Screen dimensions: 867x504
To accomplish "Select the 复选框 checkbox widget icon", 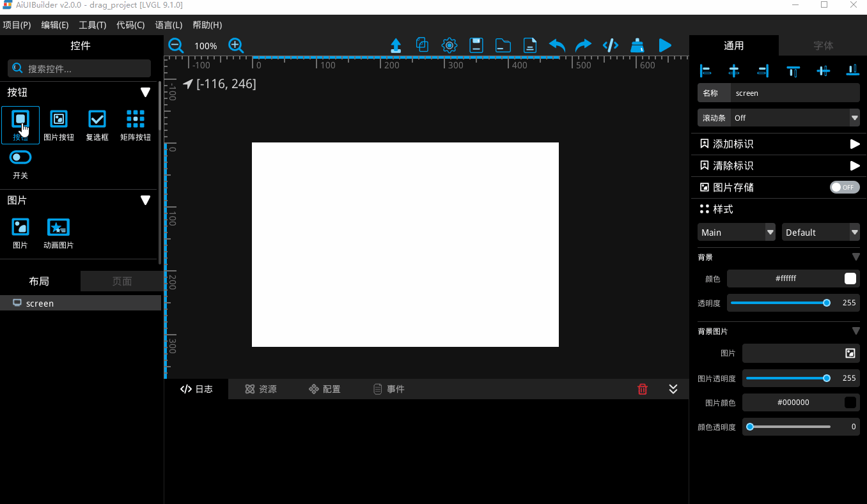I will pos(97,119).
